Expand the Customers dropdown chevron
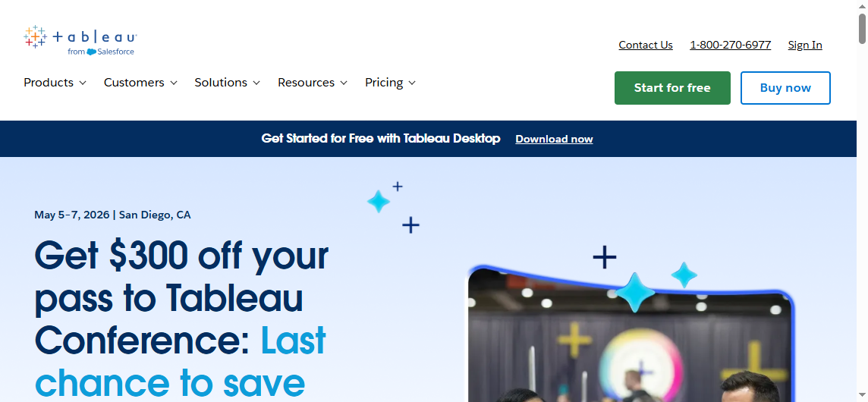 pyautogui.click(x=173, y=83)
